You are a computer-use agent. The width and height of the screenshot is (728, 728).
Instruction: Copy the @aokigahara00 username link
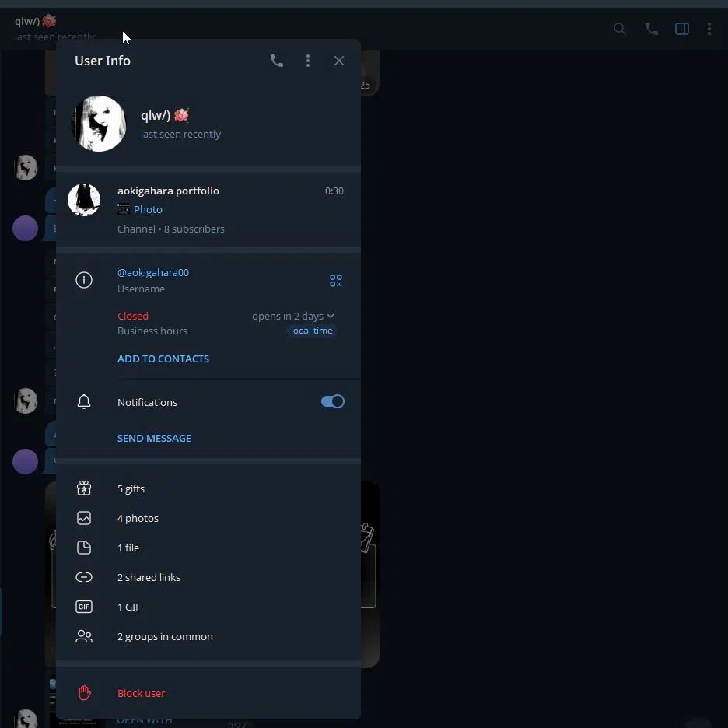point(153,272)
